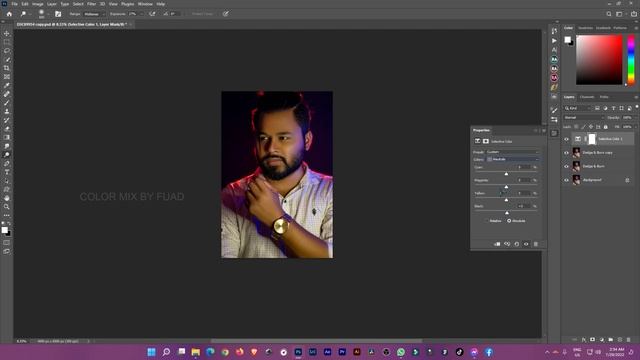
Task: Select the Eyedropper tool
Action: [x=7, y=85]
